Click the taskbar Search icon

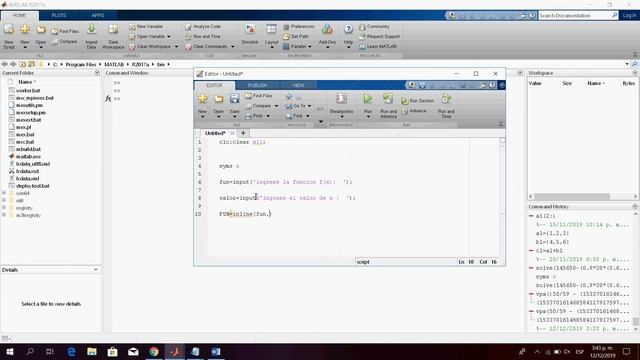coord(30,351)
